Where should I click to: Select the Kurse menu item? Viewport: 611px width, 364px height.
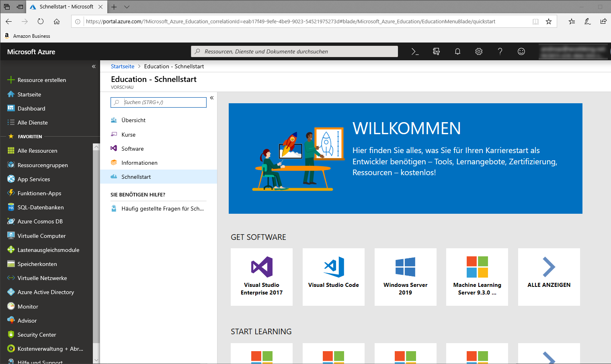click(129, 135)
